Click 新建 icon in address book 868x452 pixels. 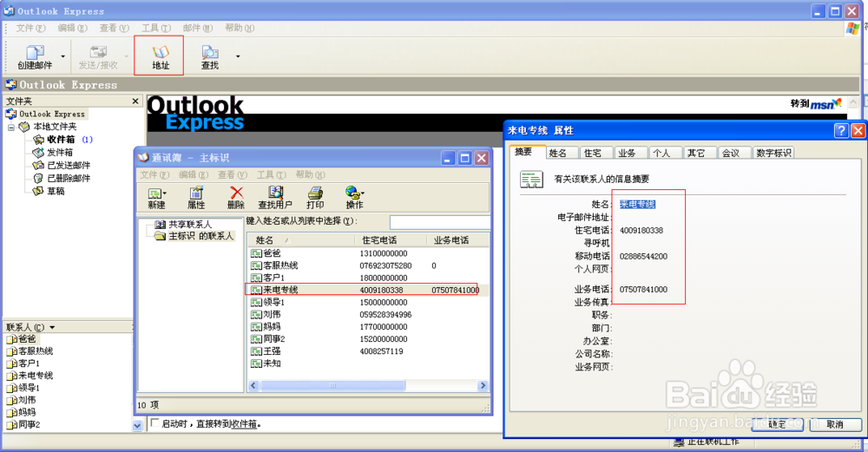(x=156, y=198)
